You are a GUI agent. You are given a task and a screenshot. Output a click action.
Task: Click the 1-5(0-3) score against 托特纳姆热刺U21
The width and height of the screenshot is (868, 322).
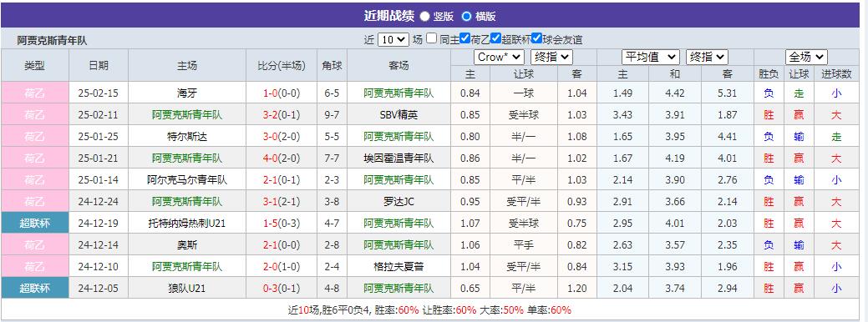click(x=282, y=223)
